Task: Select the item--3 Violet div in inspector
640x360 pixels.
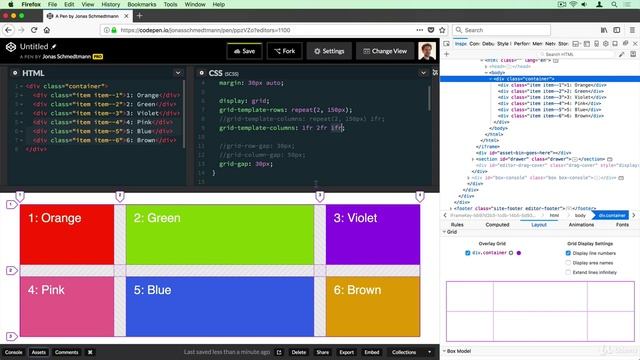Action: [x=552, y=98]
